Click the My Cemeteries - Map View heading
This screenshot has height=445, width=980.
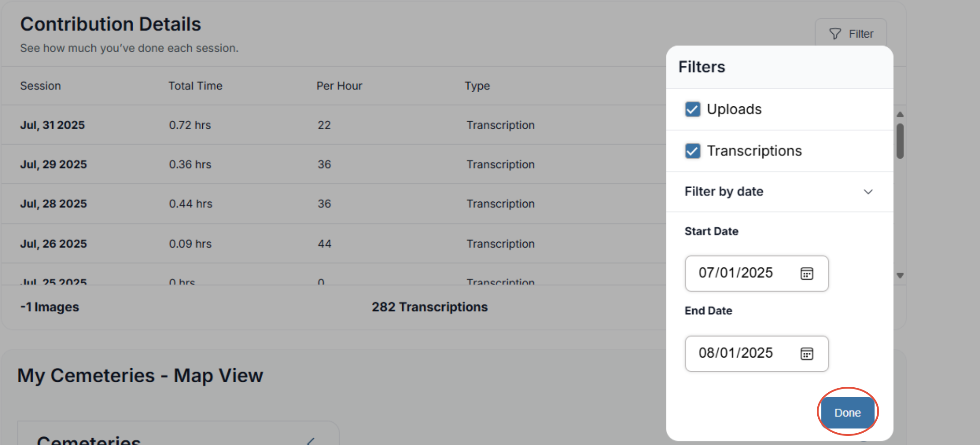pyautogui.click(x=140, y=375)
